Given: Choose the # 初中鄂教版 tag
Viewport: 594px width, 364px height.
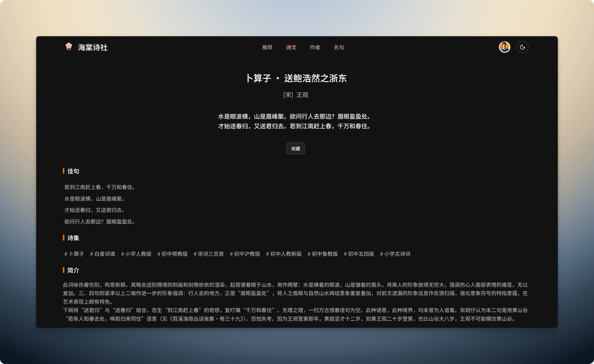Looking at the screenshot, I should pyautogui.click(x=173, y=254).
